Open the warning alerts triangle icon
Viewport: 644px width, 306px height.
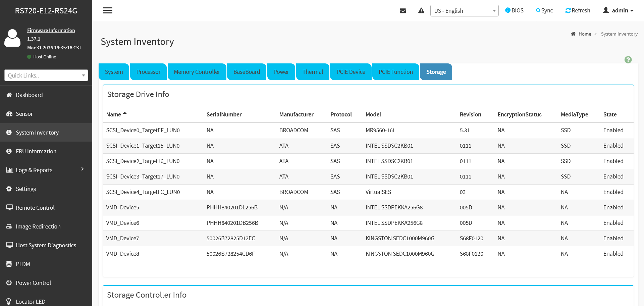pos(421,11)
